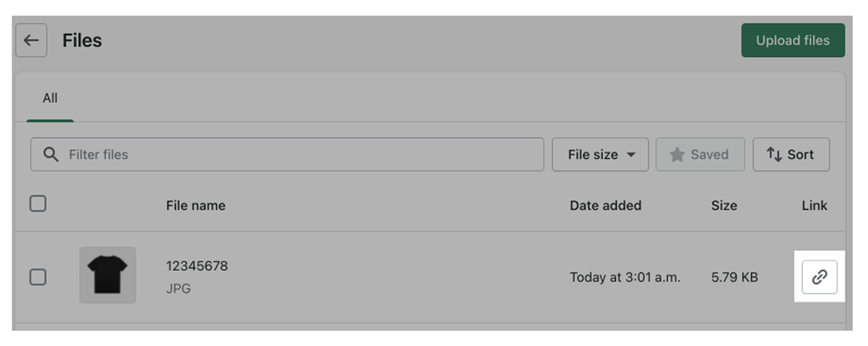The height and width of the screenshot is (346, 868).
Task: Check the box for file 12345678
Action: 38,277
